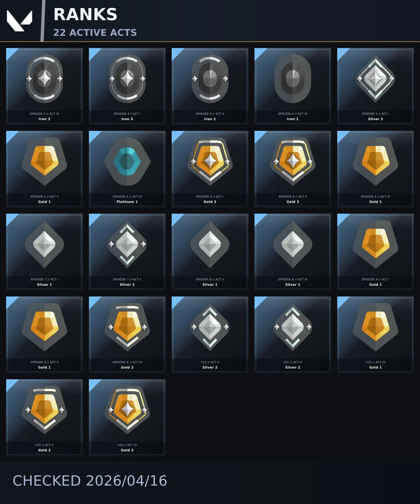Click the Episode 9 Act III Gold 2 badge
This screenshot has width=420, height=504.
127,327
